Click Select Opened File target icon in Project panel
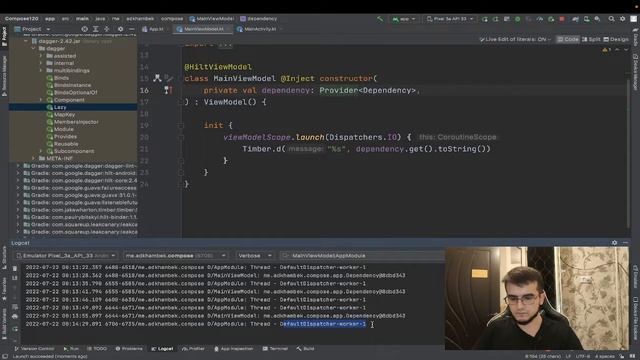This screenshot has width=640, height=360. click(x=84, y=29)
